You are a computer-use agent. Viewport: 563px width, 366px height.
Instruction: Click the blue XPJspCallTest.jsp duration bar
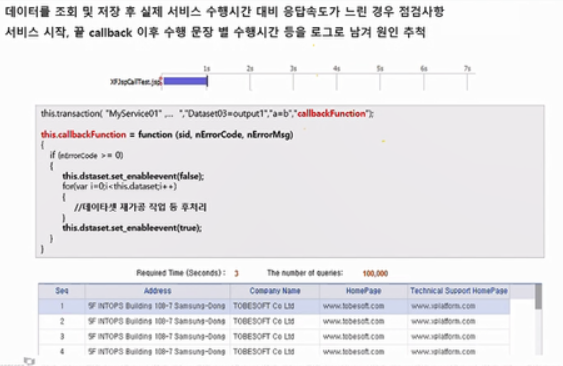pos(185,81)
